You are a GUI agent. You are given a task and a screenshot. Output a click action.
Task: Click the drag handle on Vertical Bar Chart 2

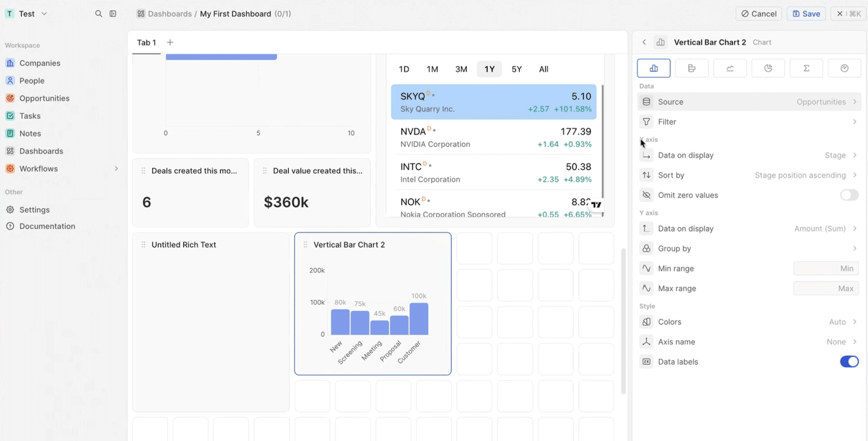point(305,245)
